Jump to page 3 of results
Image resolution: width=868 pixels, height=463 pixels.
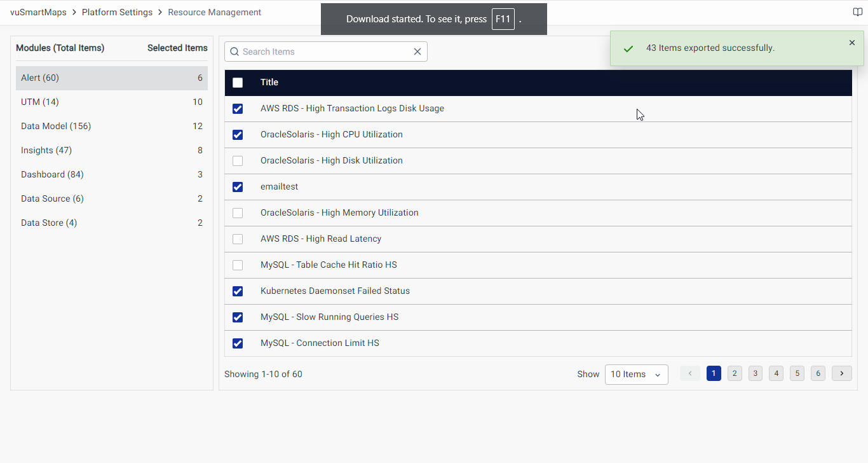tap(755, 373)
